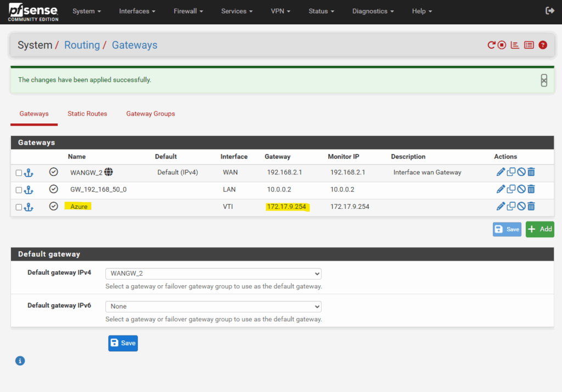The width and height of the screenshot is (562, 392).
Task: Open the Default gateway IPv4 dropdown
Action: pyautogui.click(x=213, y=274)
